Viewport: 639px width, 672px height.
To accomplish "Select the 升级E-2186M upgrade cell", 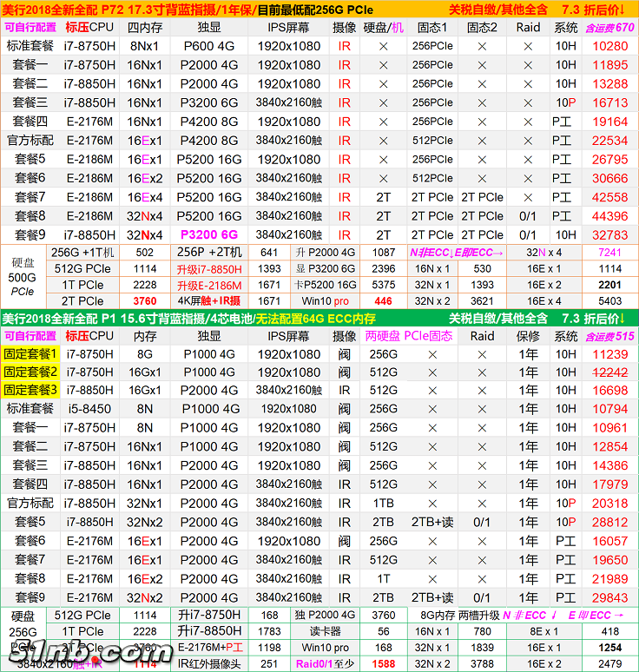I will point(208,285).
